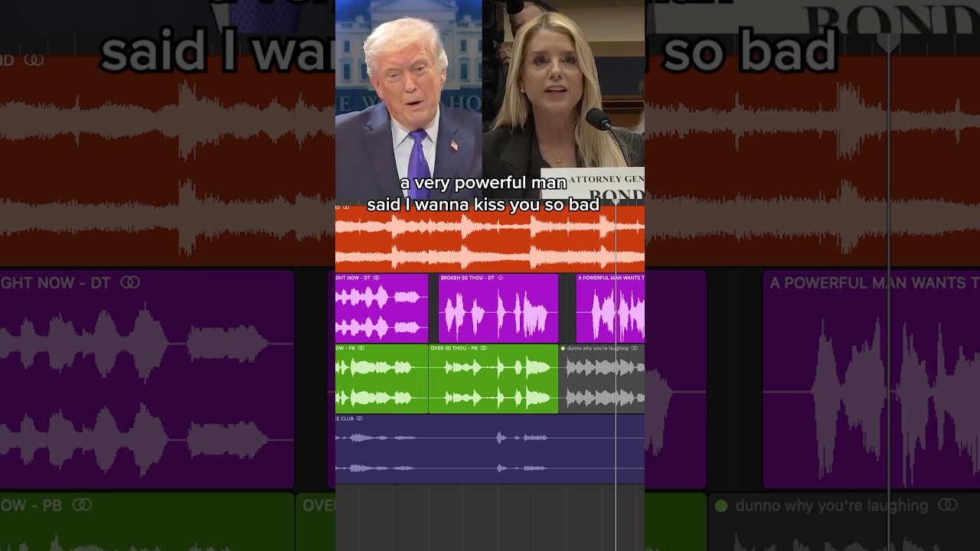Select the BROKEN 50 THOU - DT region

tap(498, 308)
